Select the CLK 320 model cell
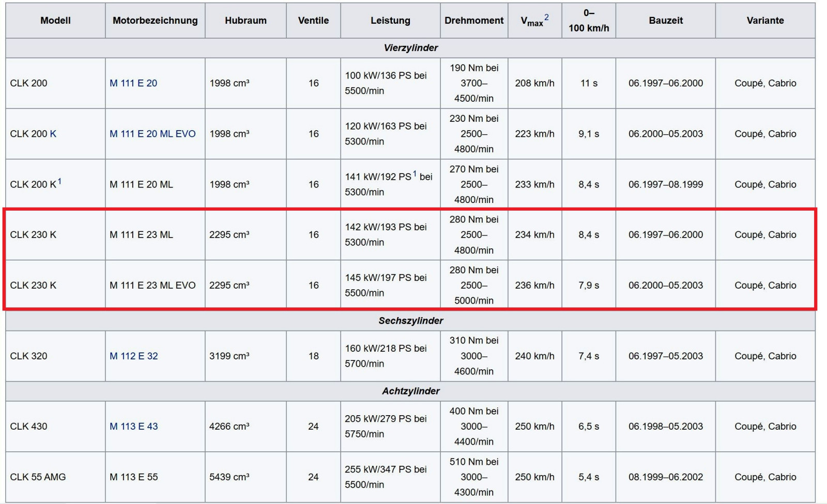 tap(55, 356)
